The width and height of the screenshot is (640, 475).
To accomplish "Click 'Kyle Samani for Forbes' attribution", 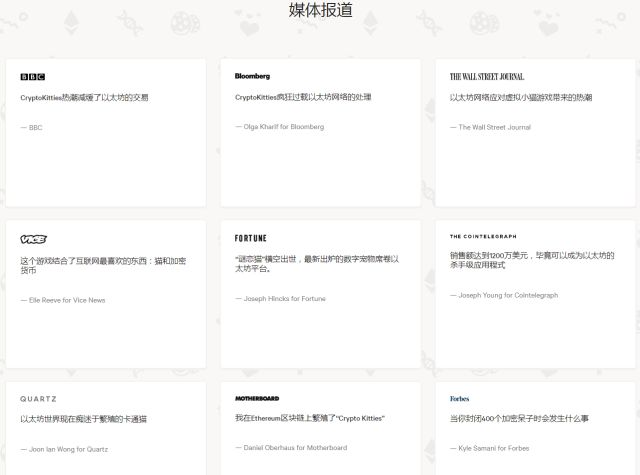I will pyautogui.click(x=493, y=448).
